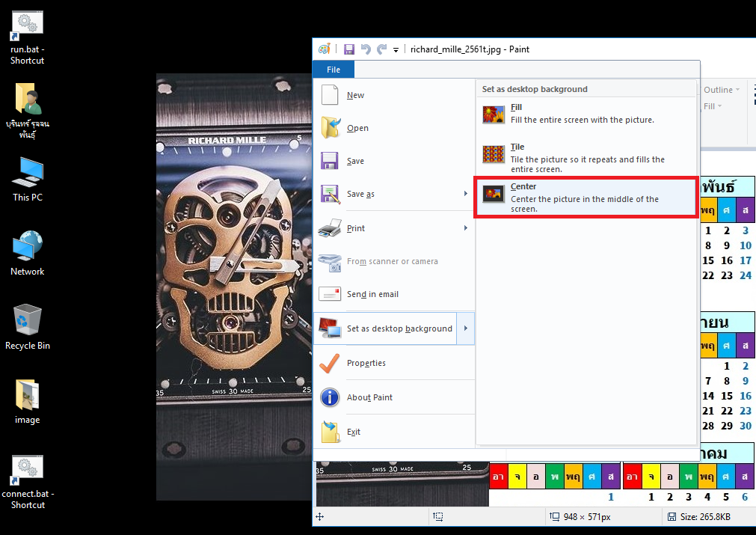
Task: Expand the Print submenu arrow
Action: [466, 228]
